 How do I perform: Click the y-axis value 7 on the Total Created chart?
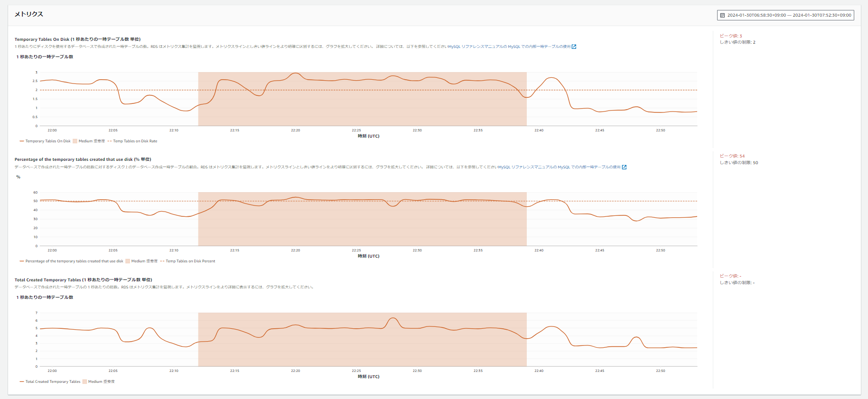point(36,313)
